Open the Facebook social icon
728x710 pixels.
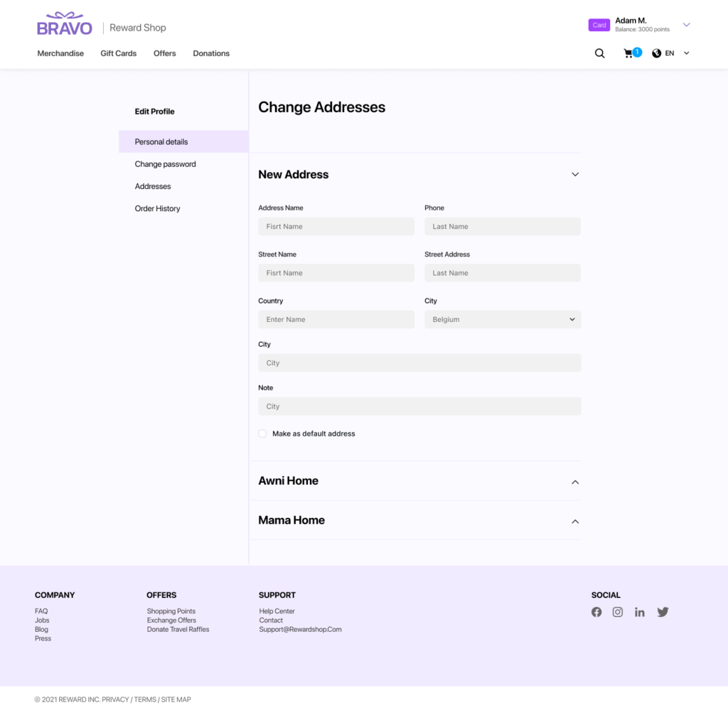pos(596,612)
